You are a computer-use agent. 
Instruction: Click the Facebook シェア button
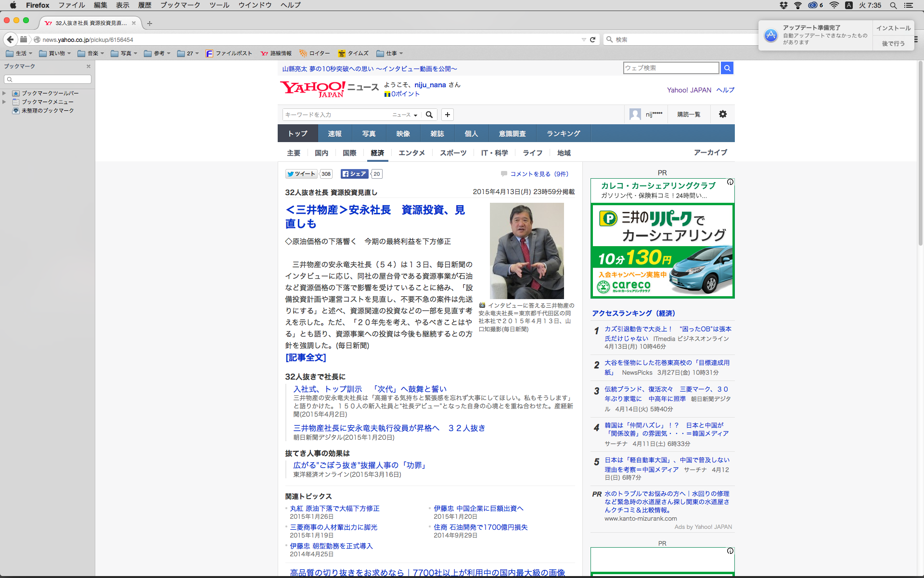pos(355,174)
